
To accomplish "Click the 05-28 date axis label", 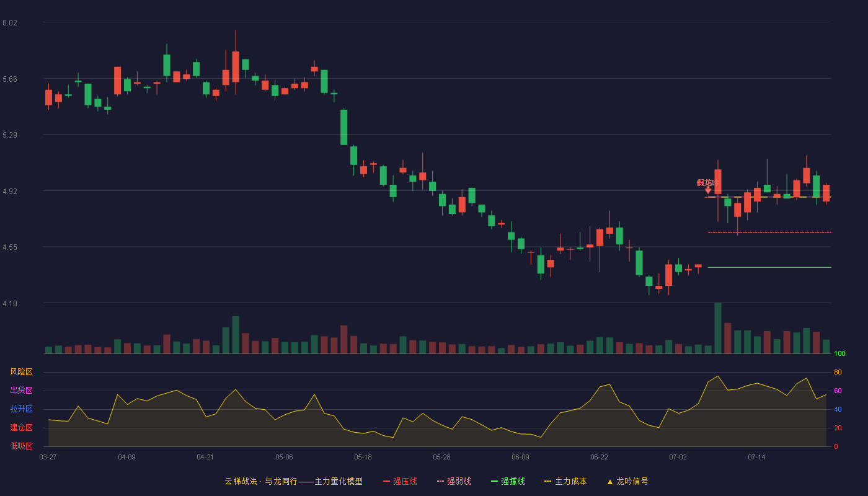I will (x=441, y=457).
